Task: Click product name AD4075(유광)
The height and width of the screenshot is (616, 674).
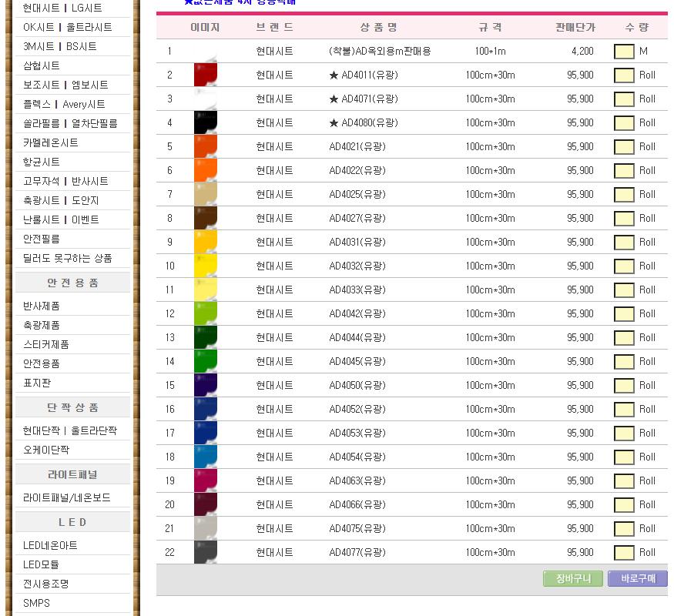Action: pyautogui.click(x=357, y=528)
